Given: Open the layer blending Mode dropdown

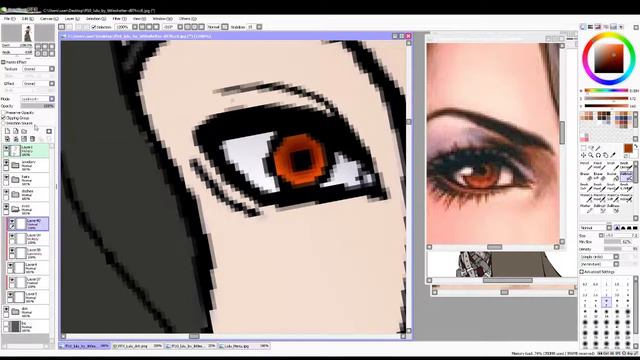Looking at the screenshot, I should pos(52,99).
